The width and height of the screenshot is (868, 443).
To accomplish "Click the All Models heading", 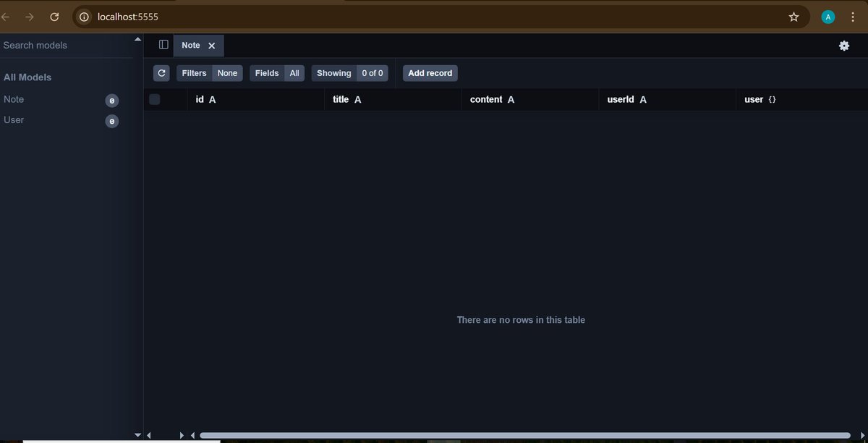I will [27, 77].
